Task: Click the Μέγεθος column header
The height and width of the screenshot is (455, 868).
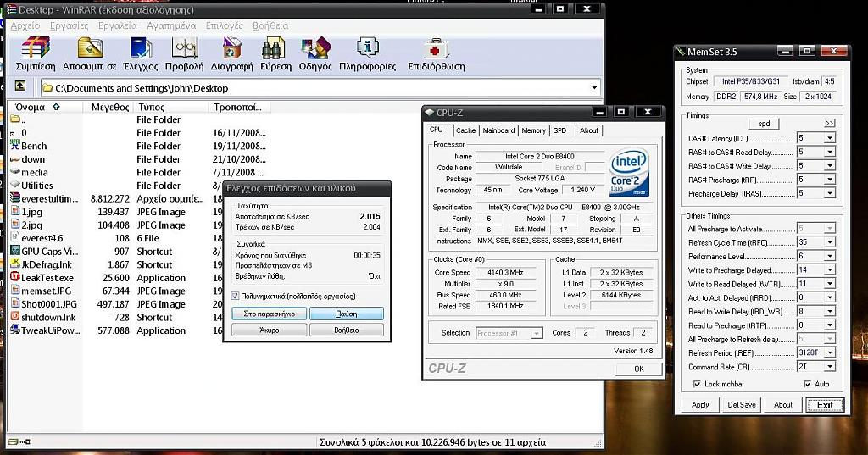Action: point(108,107)
